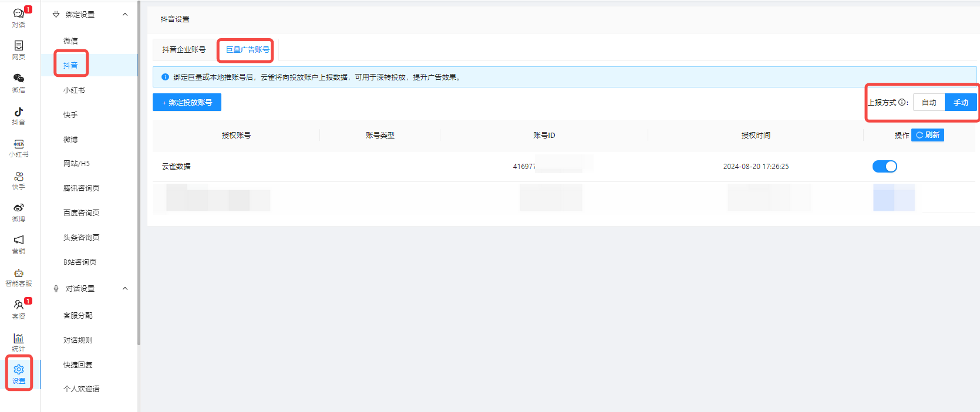Select 手动 reporting mode
Viewport: 980px width, 412px height.
point(961,103)
